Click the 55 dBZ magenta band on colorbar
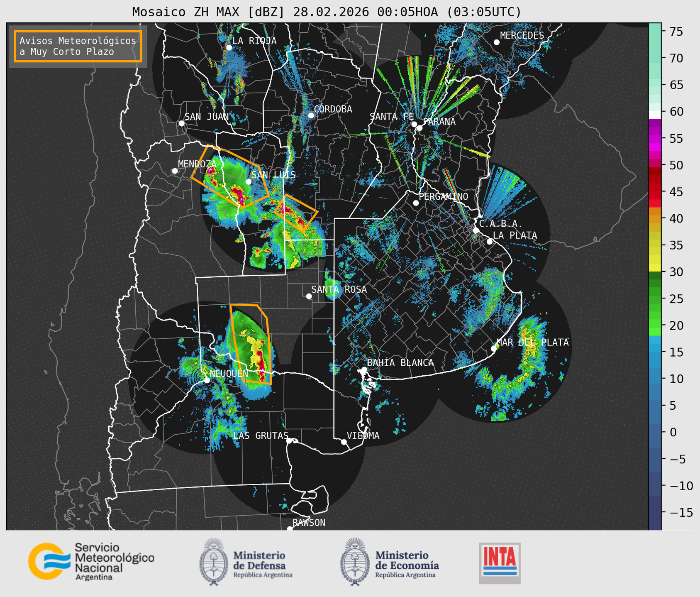Viewport: 700px width, 597px height. pyautogui.click(x=655, y=139)
